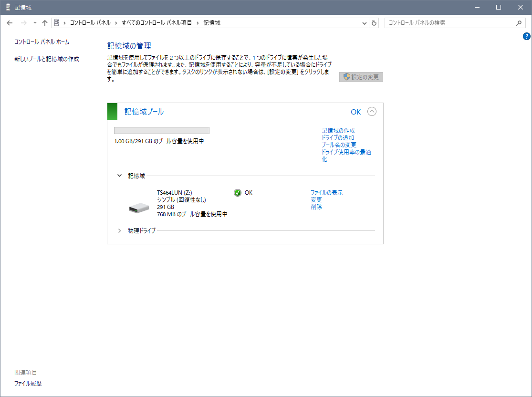
Task: Collapse the 記憶域プール section with the circle chevron
Action: [372, 112]
